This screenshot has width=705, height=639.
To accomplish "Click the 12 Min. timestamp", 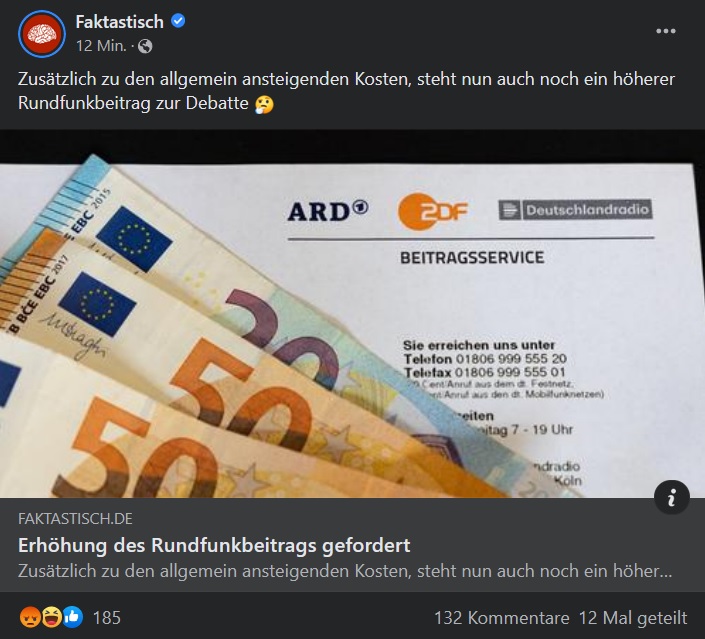I will (x=101, y=46).
